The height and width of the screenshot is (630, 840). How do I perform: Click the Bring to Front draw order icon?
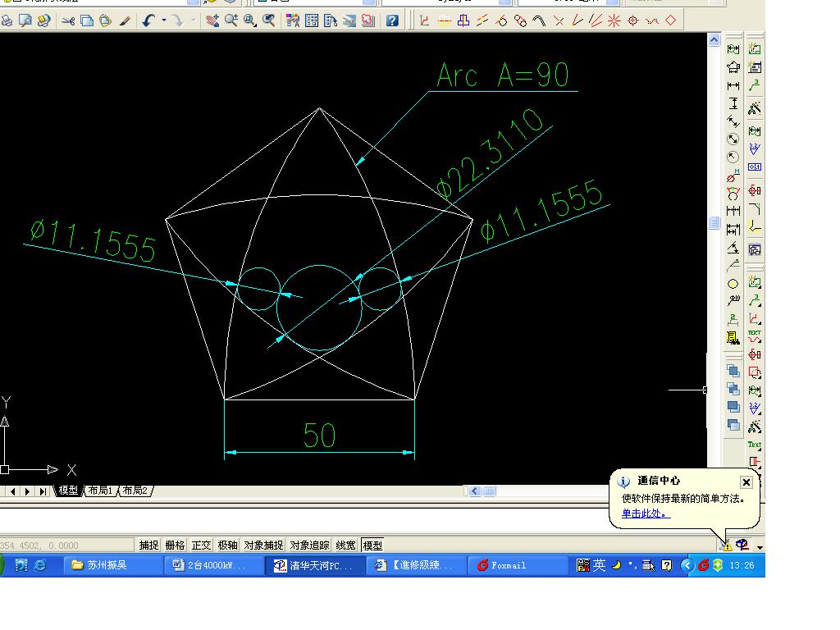pyautogui.click(x=733, y=371)
